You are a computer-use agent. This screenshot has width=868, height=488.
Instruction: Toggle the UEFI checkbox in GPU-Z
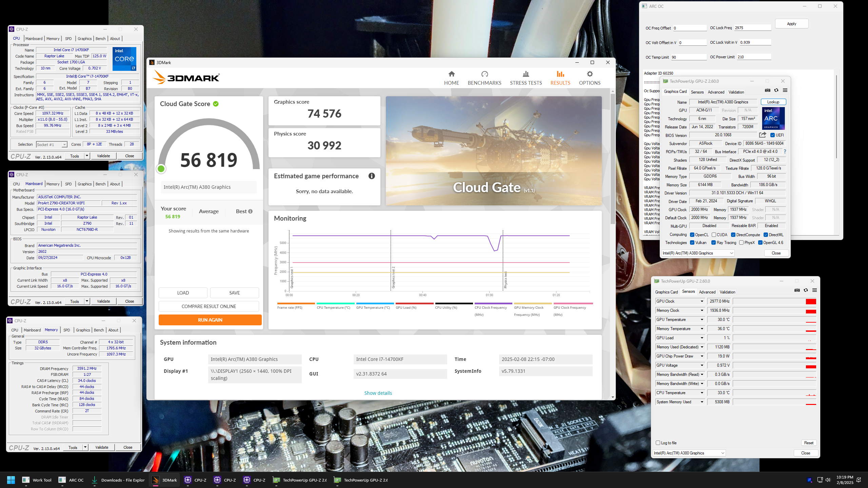(772, 135)
